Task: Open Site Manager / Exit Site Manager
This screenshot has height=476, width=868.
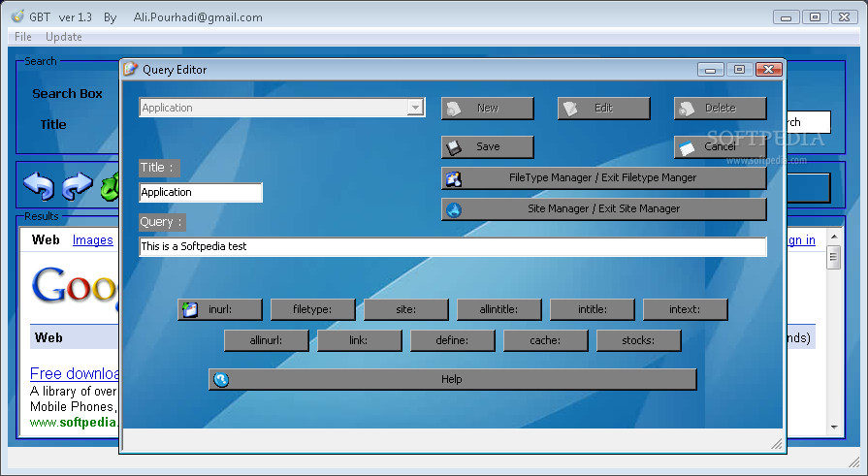Action: 604,208
